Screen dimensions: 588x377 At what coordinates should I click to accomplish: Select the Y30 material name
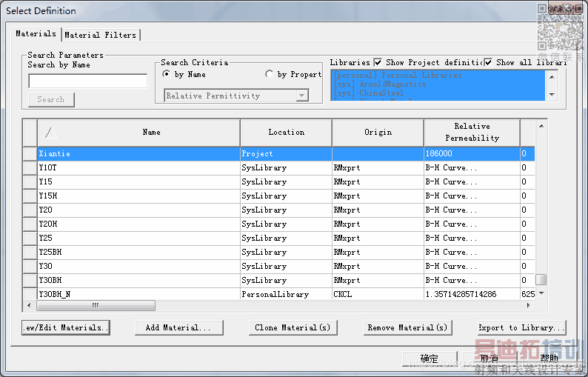pos(46,266)
